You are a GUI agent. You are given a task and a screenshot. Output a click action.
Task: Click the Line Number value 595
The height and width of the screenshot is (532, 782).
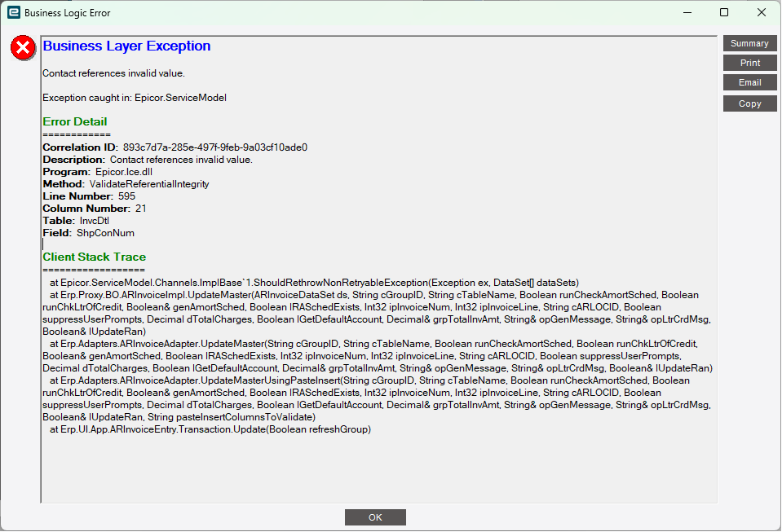coord(126,196)
